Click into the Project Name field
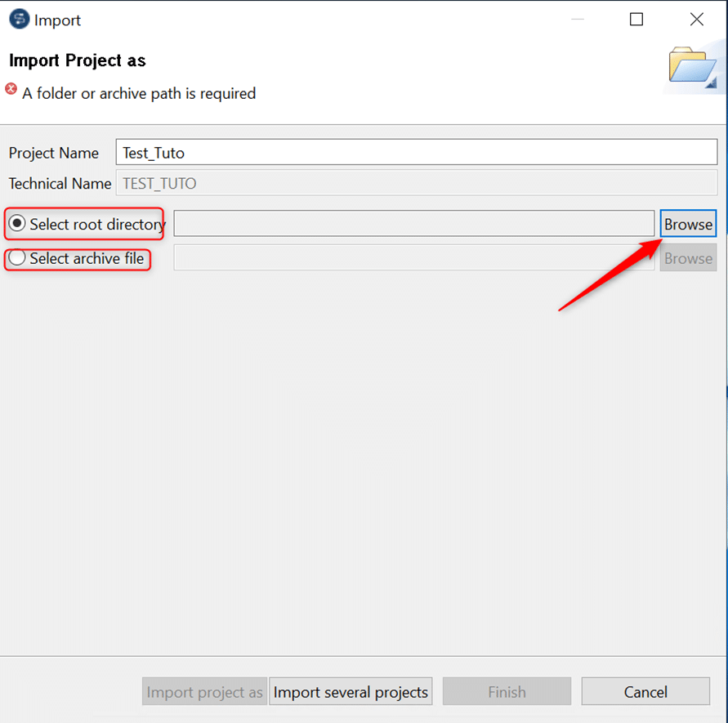 tap(417, 152)
